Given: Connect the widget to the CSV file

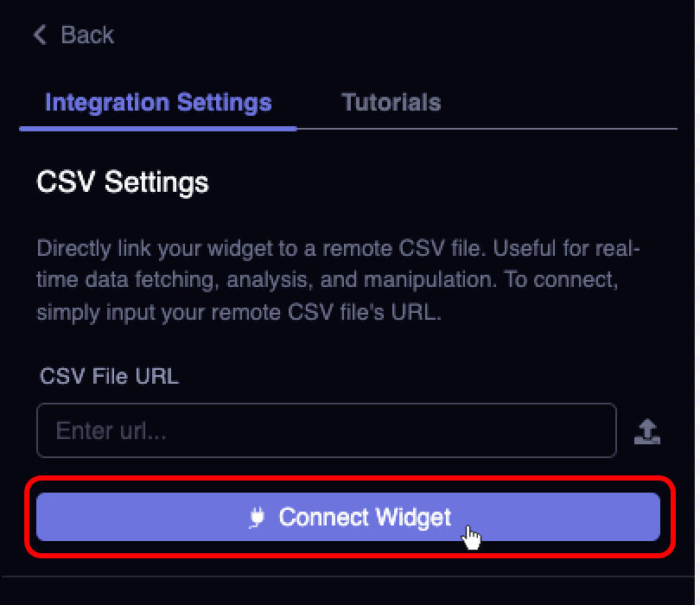Looking at the screenshot, I should coord(348,517).
